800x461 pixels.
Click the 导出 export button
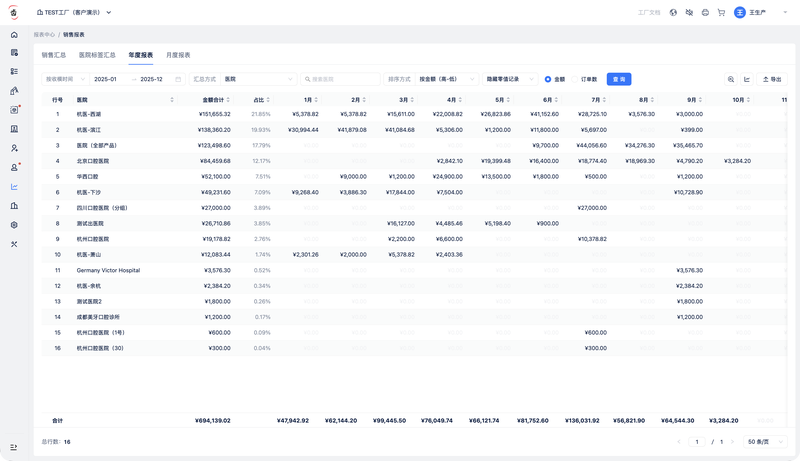click(772, 79)
